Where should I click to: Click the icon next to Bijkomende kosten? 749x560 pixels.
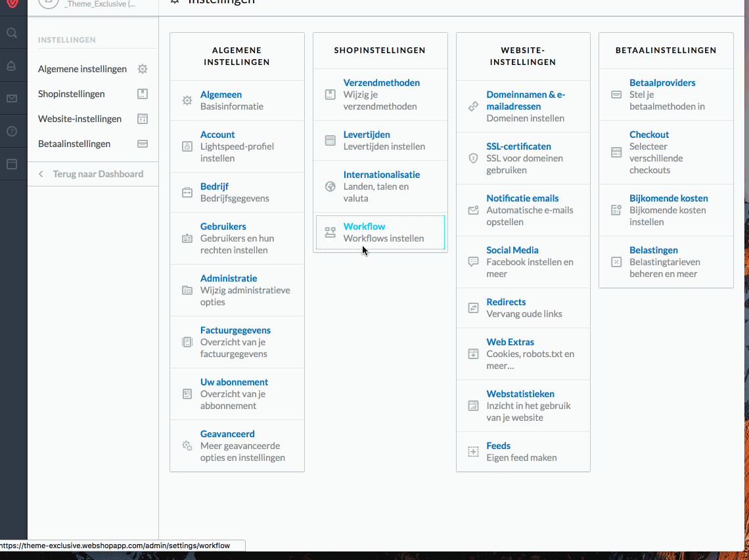(616, 210)
